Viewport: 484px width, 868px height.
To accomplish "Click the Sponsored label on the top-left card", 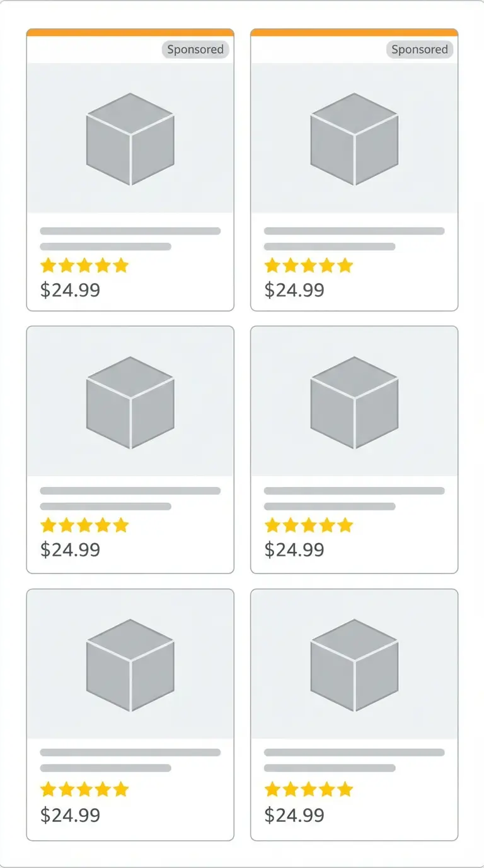I will (x=195, y=49).
